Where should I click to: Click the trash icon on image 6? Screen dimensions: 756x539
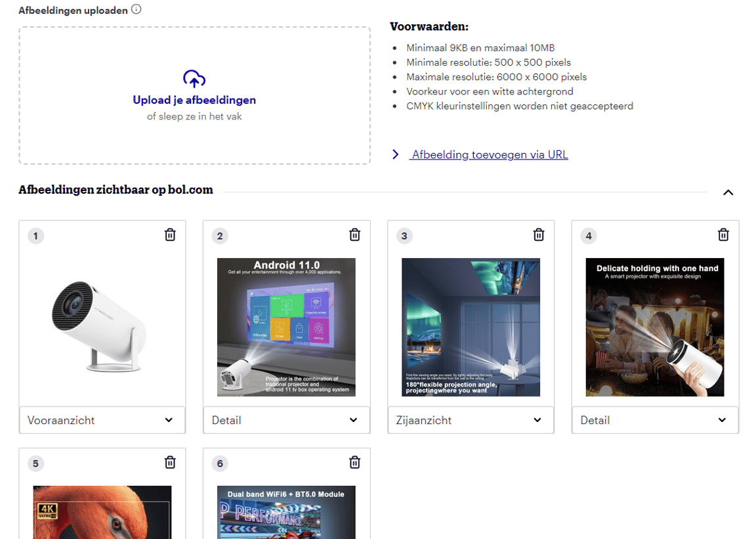[x=354, y=462]
